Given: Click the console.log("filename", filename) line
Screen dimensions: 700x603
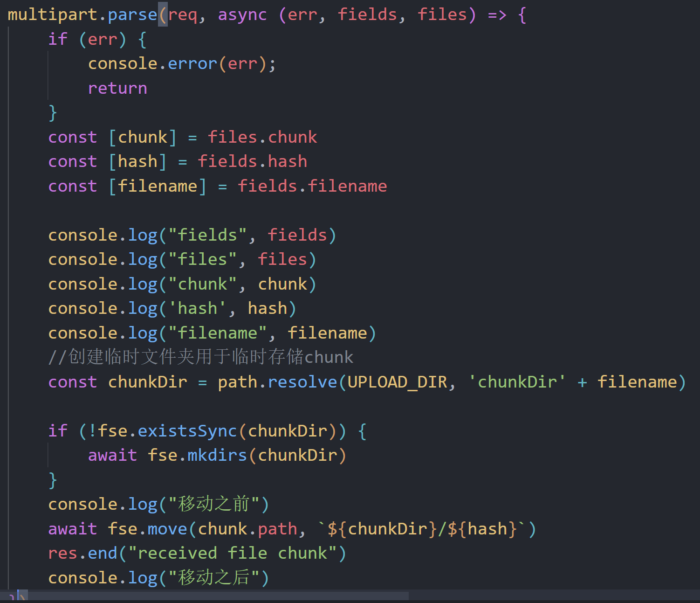Looking at the screenshot, I should (212, 333).
